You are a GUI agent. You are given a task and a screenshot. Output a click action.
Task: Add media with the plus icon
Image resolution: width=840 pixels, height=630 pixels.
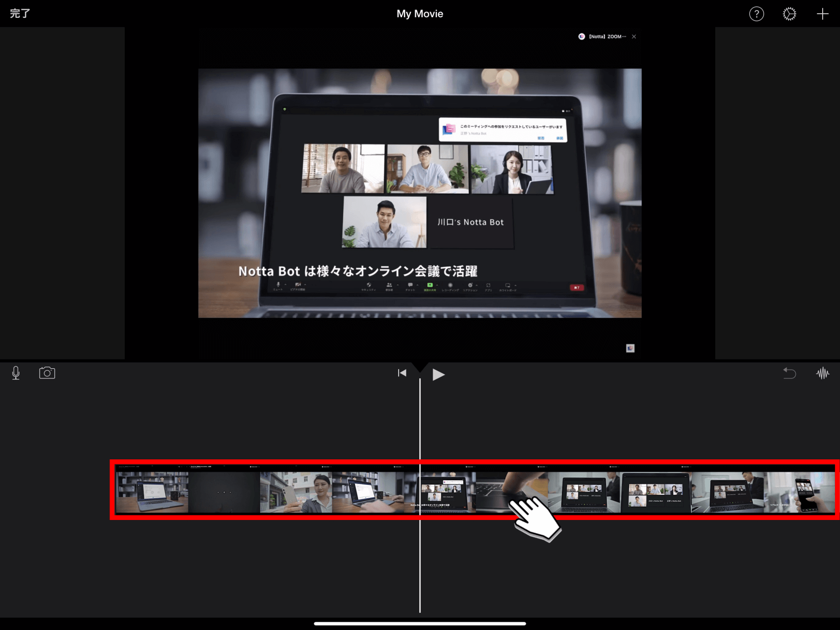tap(823, 14)
